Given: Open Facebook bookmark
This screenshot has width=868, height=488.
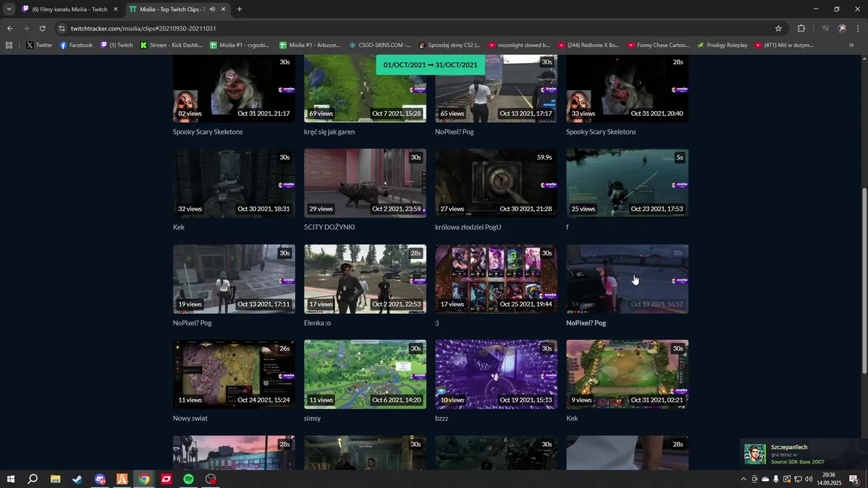Looking at the screenshot, I should pyautogui.click(x=76, y=45).
